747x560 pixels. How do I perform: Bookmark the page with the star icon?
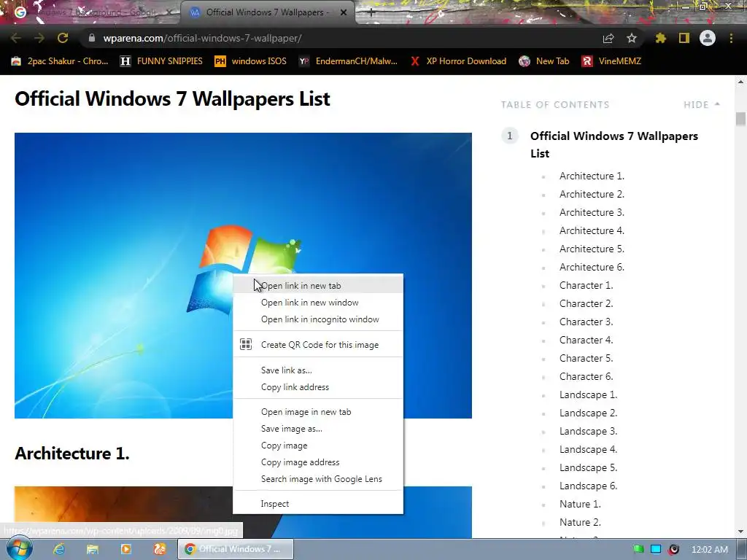[x=632, y=38]
